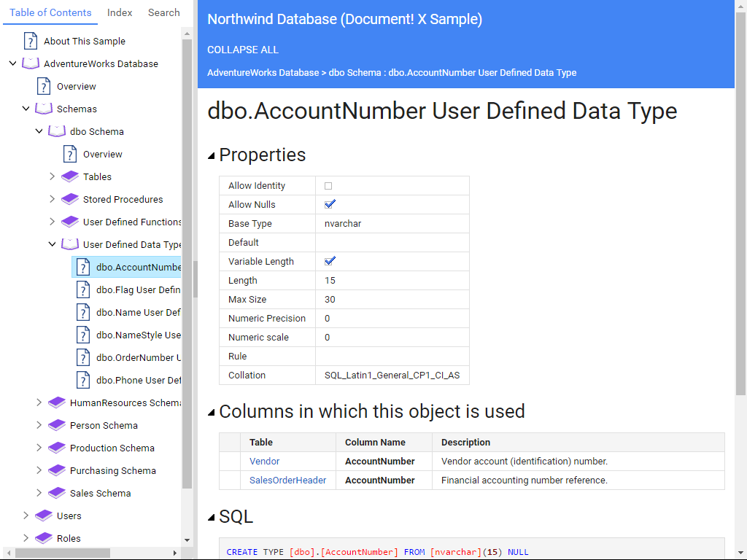Click the tree panel scroll up arrow
Screen dimensions: 747x560
point(187,34)
